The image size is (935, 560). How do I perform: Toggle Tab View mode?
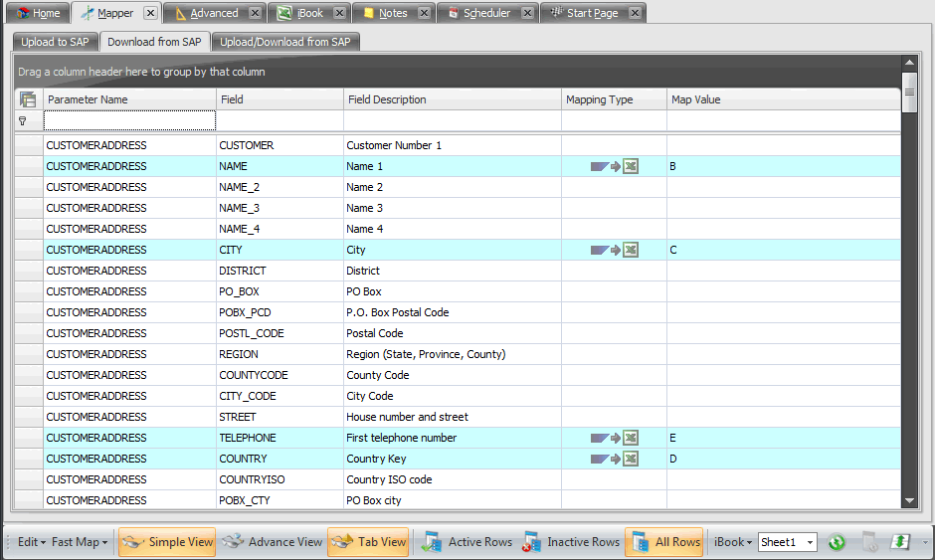point(369,542)
